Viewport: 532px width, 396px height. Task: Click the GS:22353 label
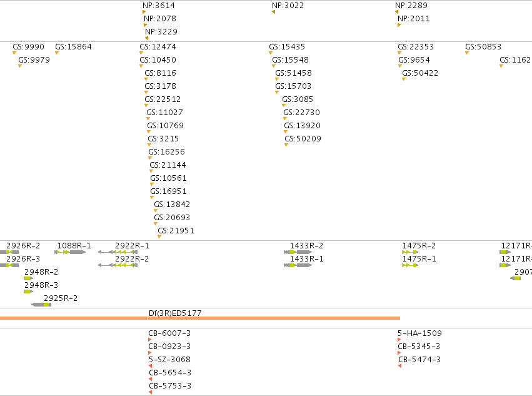point(416,47)
